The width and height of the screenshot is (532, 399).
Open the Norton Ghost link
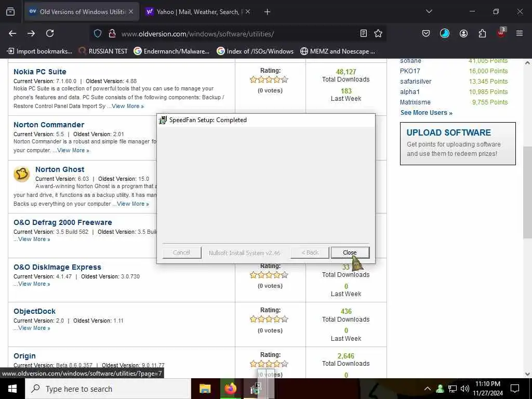pyautogui.click(x=60, y=169)
